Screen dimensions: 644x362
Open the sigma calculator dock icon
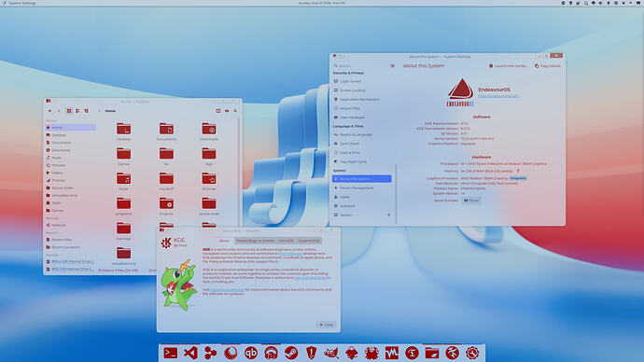pos(412,353)
